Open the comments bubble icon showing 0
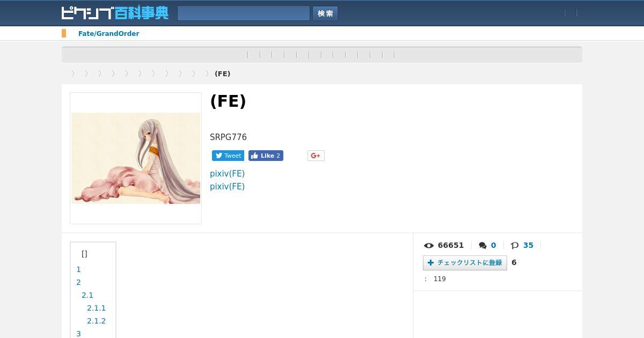644x338 pixels. 483,246
